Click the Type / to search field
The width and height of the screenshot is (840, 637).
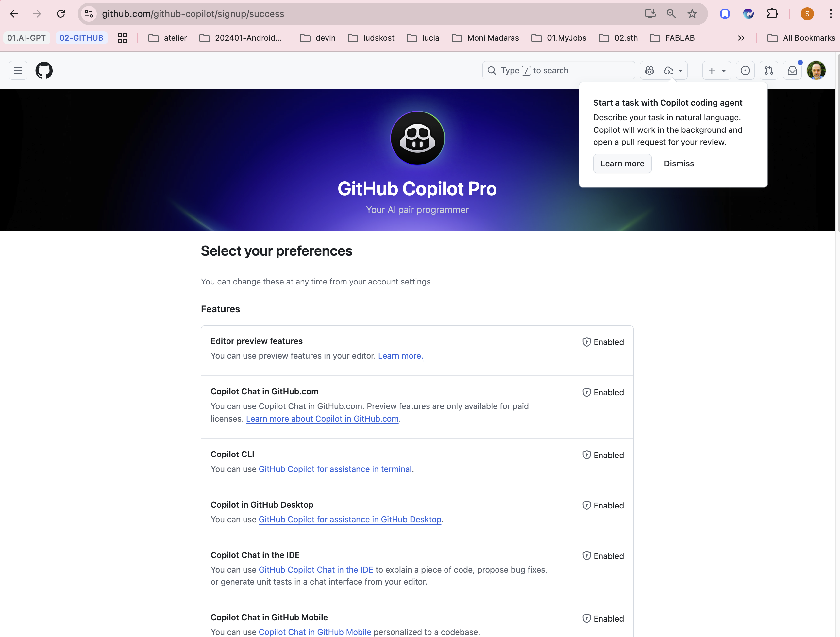[x=558, y=71]
